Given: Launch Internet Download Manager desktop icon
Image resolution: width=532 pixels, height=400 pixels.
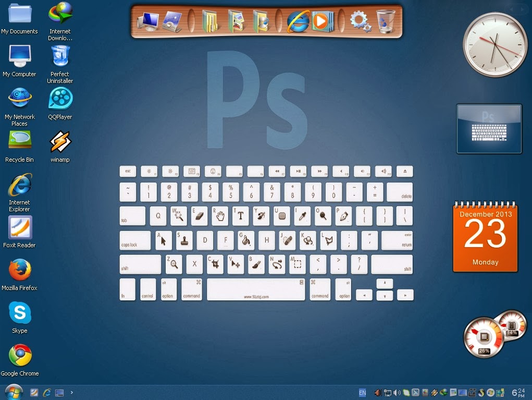Looking at the screenshot, I should [x=60, y=21].
